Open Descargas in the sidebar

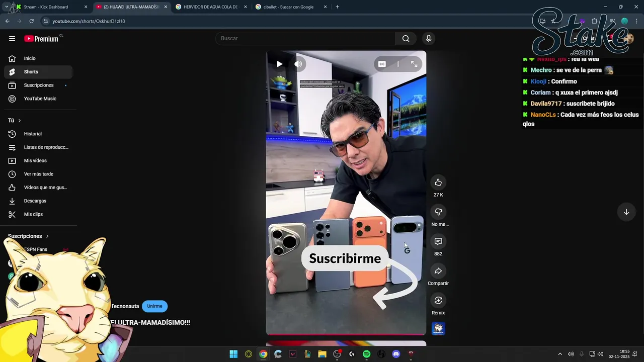pyautogui.click(x=38, y=201)
